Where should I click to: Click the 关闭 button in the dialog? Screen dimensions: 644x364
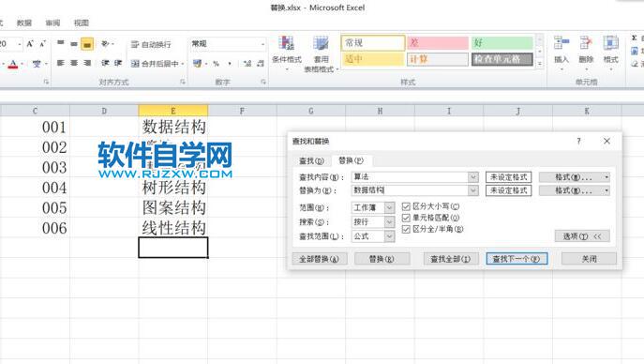(x=589, y=259)
